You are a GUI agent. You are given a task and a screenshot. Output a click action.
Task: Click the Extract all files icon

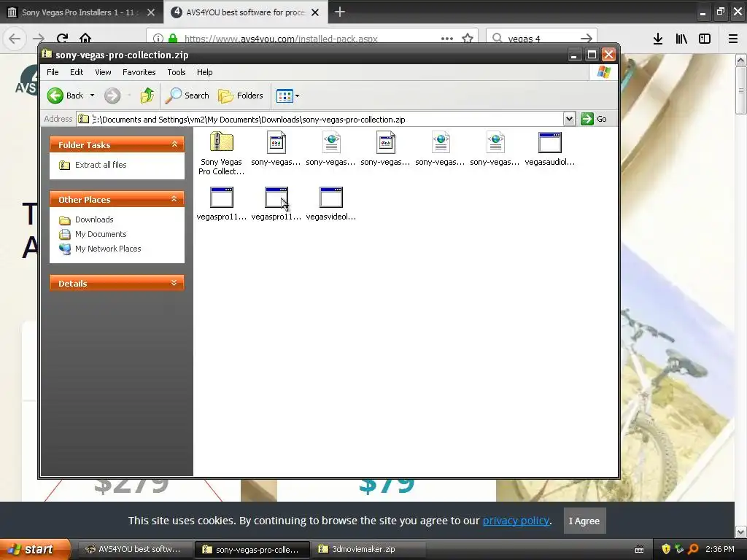point(64,165)
